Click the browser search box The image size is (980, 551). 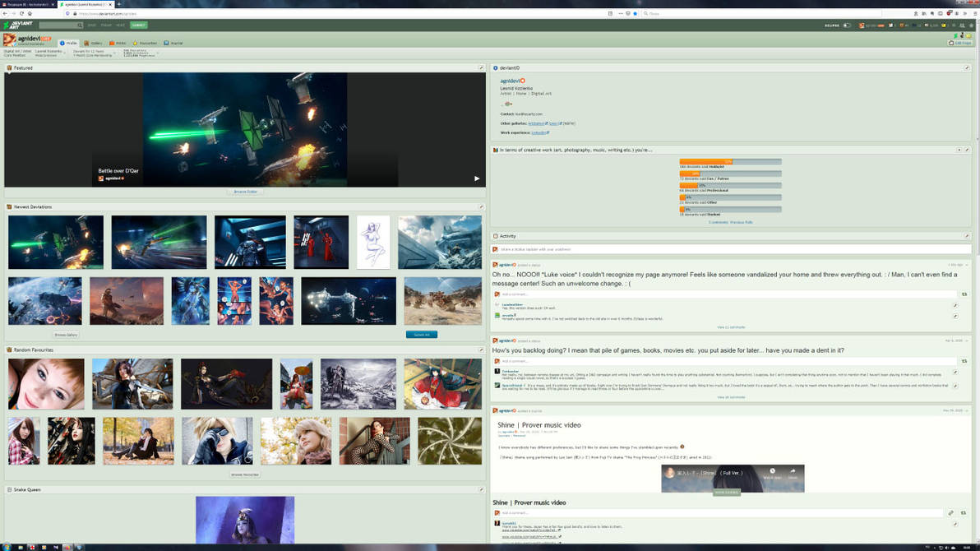coord(762,13)
